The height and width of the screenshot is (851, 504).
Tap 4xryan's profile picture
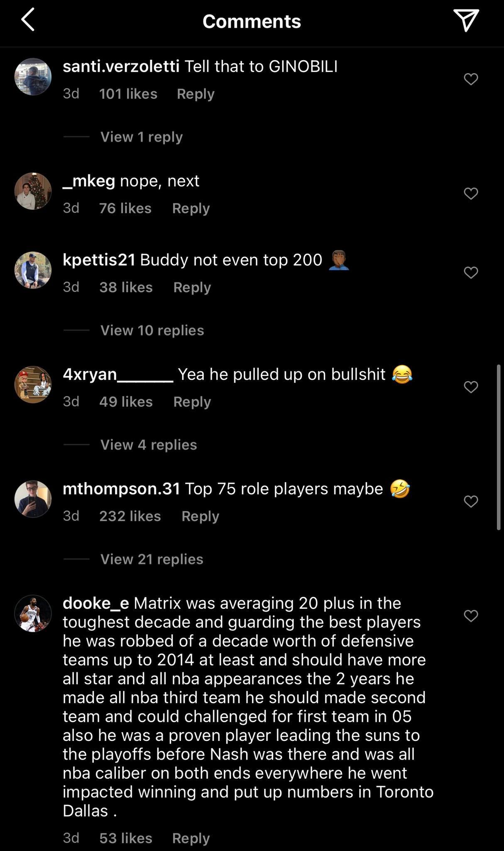tap(33, 384)
